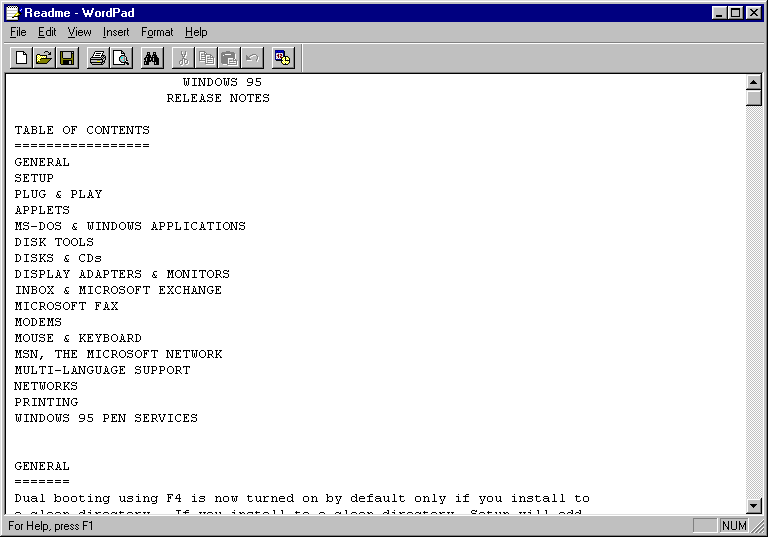
Task: Open the File menu
Action: 18,32
